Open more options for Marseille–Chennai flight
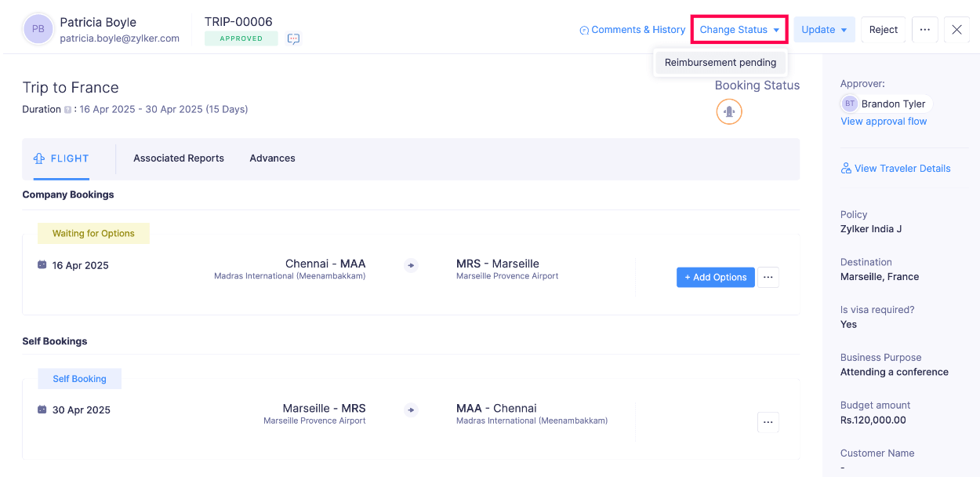This screenshot has height=477, width=980. [x=768, y=422]
